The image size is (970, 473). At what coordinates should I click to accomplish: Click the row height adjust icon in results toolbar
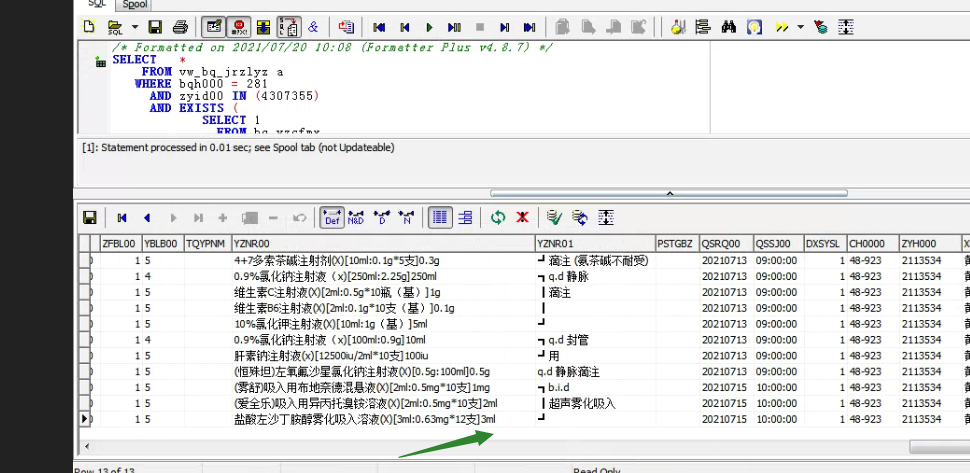point(606,218)
